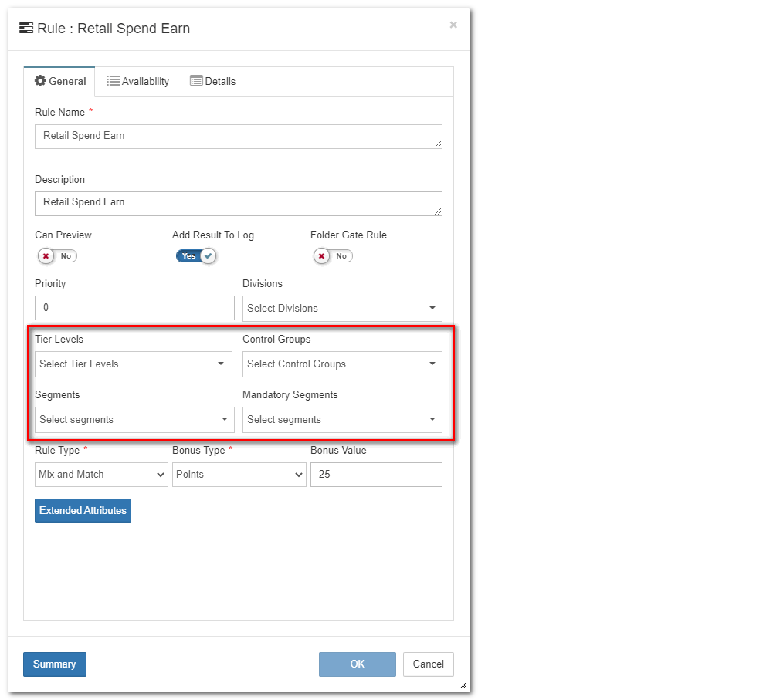Open the Details tab
Screen dimensions: 773x700
[212, 82]
